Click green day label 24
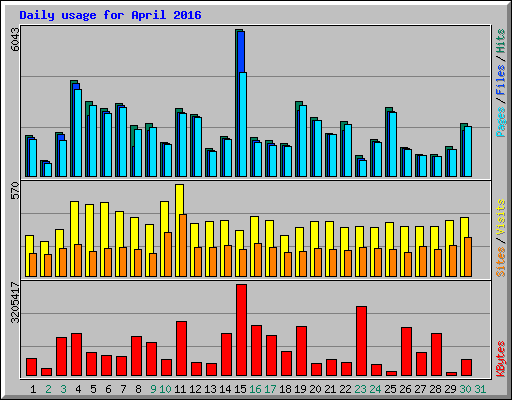The height and width of the screenshot is (400, 512). pos(375,389)
